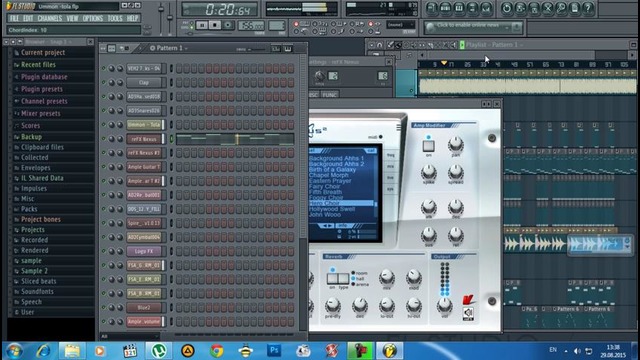Open the Pattern 1 dropdown in channel rack

coord(168,48)
